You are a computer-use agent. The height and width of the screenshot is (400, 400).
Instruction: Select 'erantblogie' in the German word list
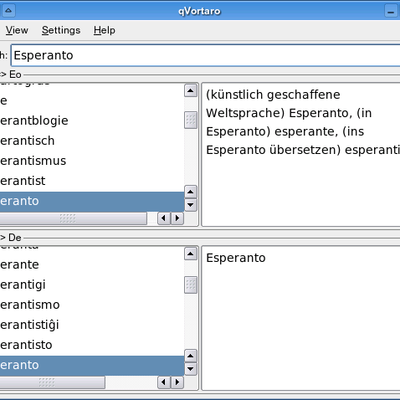click(92, 121)
